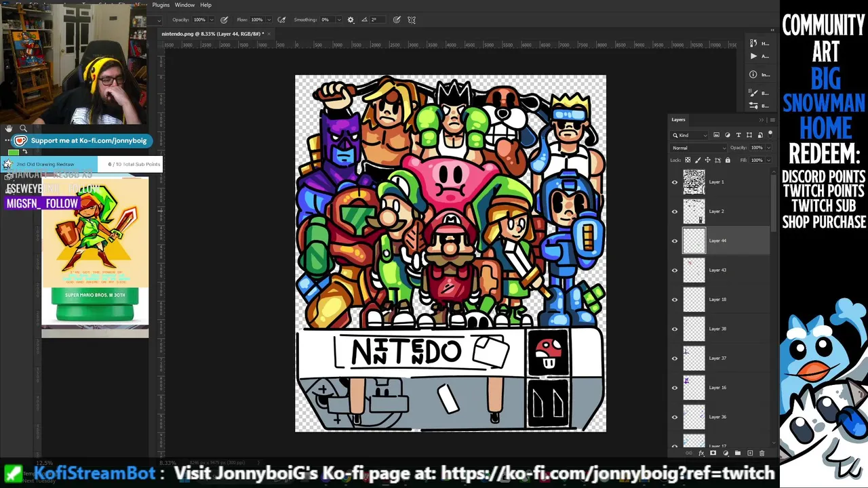Open the Smoothing value dropdown
868x488 pixels.
[339, 20]
